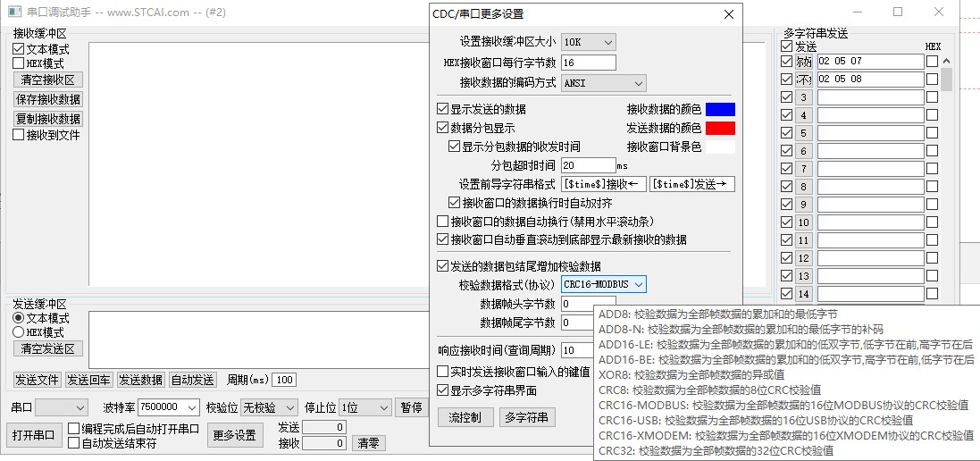Select HEX模式 radio in 发送缓冲区
980x461 pixels.
tap(18, 332)
